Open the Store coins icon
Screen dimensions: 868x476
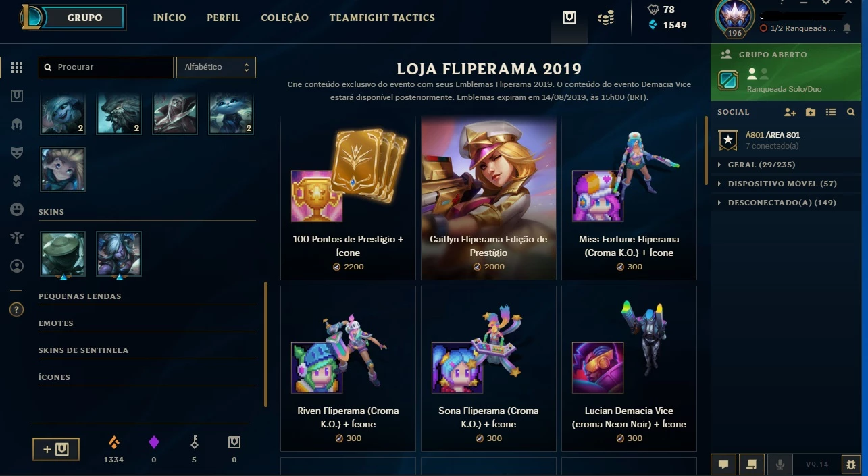[x=606, y=18]
